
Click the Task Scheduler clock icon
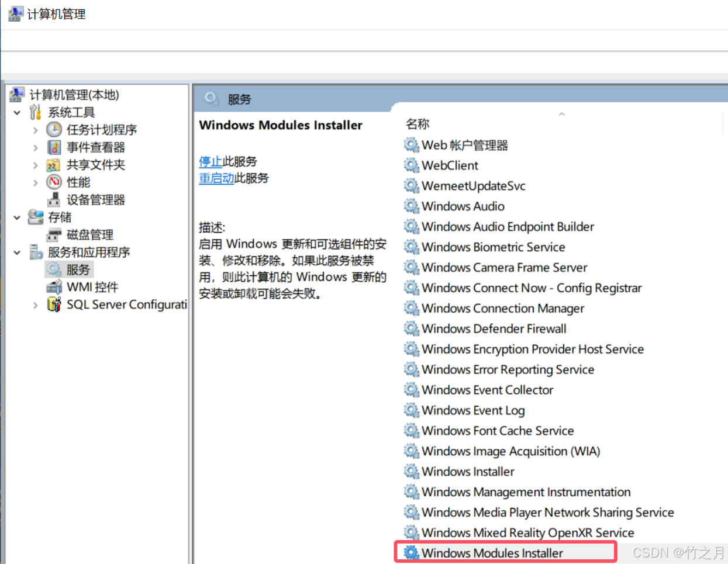click(54, 129)
